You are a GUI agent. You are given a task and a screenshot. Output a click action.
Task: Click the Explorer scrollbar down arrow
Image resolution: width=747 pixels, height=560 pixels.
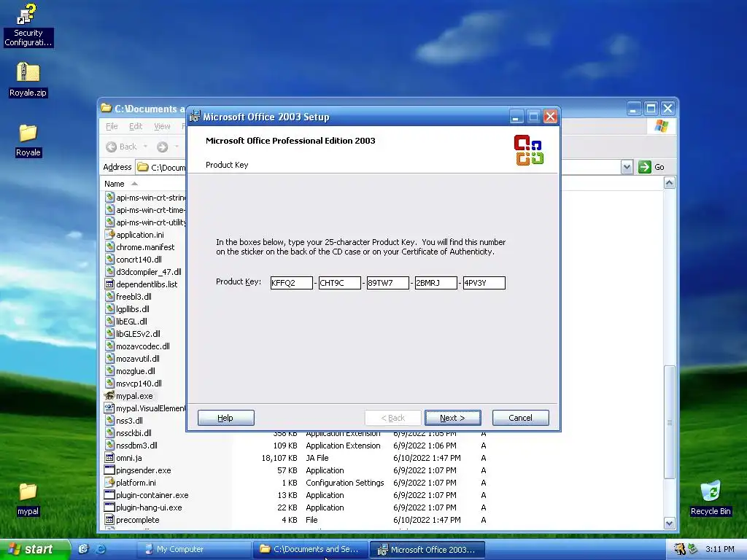[x=670, y=524]
